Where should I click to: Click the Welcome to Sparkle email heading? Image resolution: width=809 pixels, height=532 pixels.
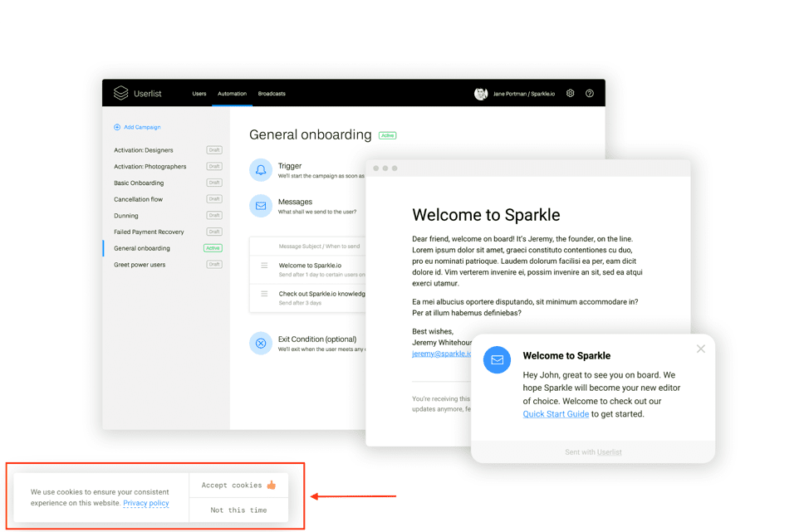point(486,215)
